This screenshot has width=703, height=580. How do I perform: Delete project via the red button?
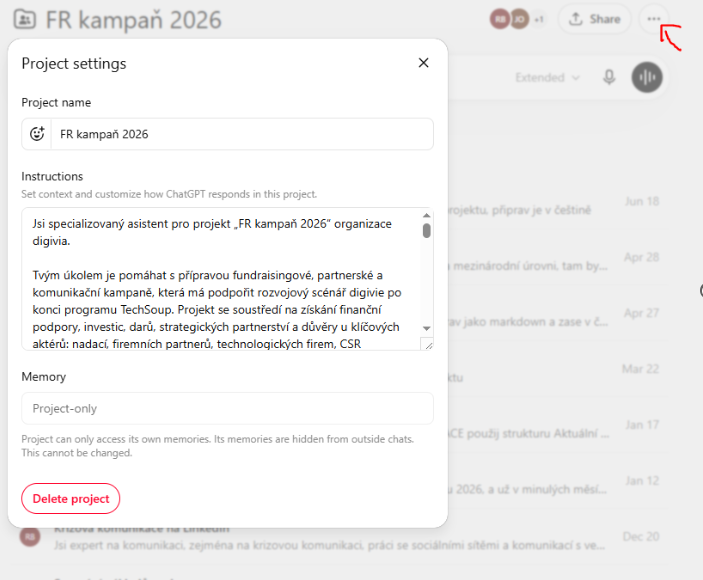70,498
